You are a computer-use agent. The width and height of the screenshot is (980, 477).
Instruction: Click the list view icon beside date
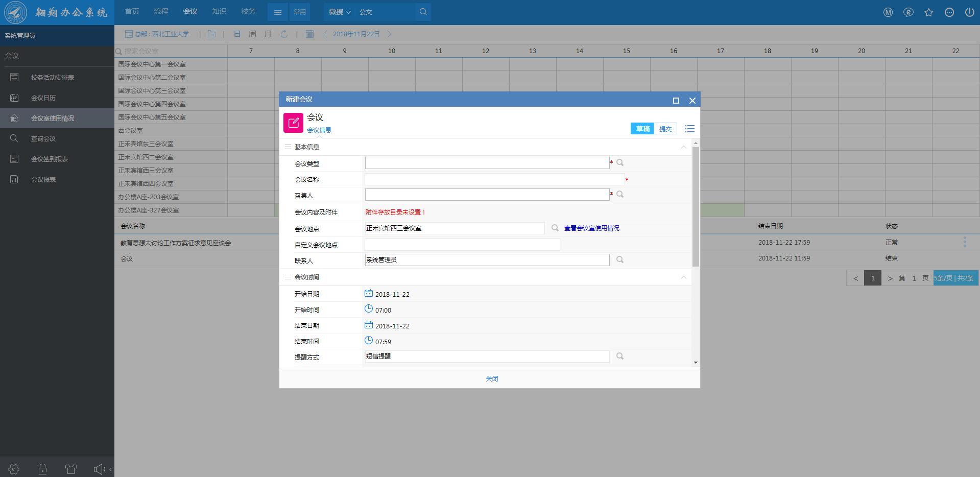309,34
